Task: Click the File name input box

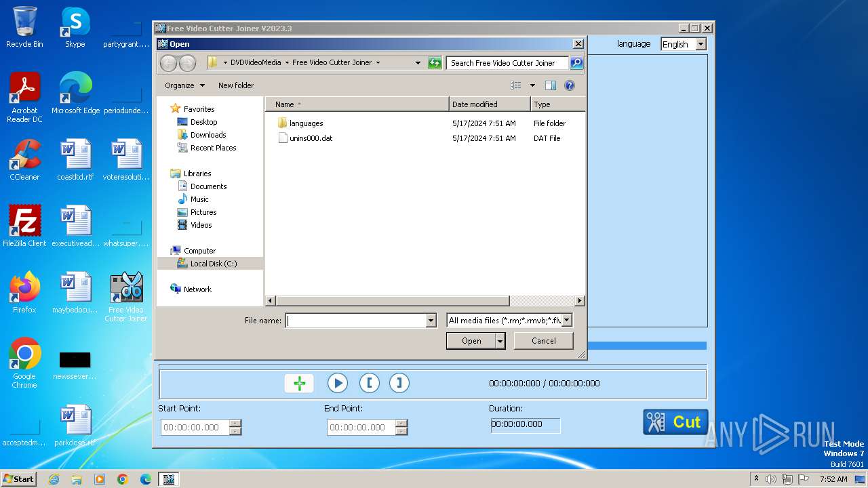Action: coord(356,321)
